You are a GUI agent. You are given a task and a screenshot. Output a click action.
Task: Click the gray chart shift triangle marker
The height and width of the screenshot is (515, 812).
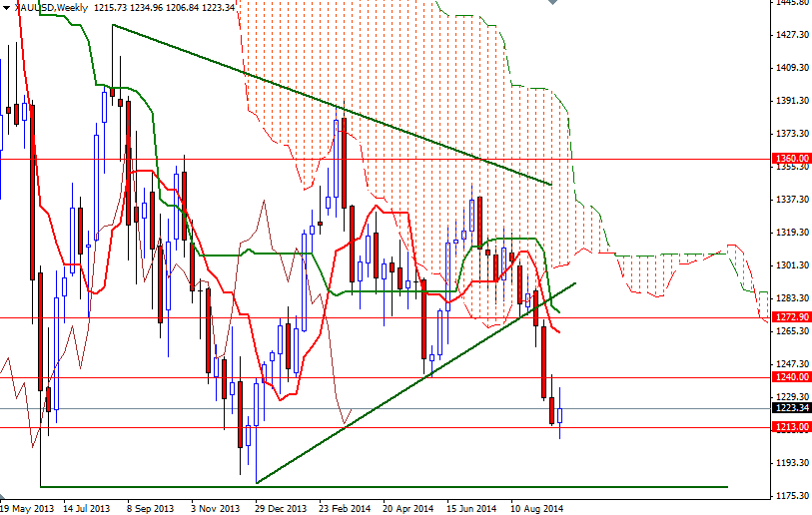point(552,2)
